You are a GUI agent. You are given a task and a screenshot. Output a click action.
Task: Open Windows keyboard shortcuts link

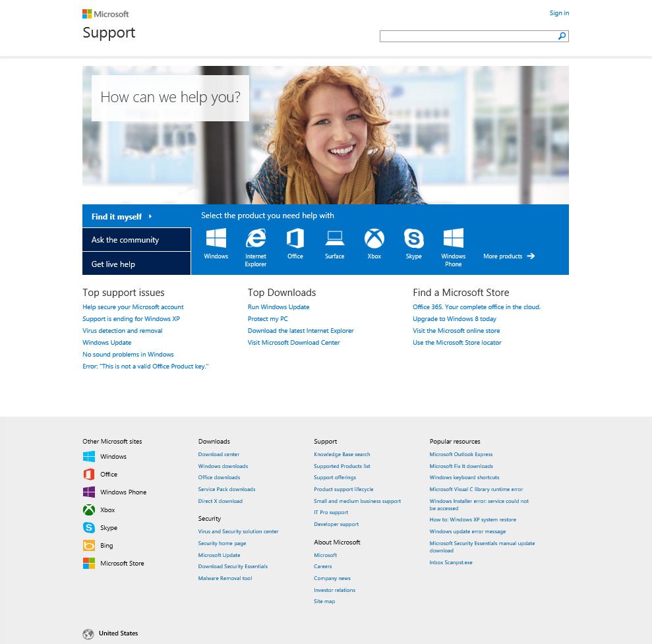point(465,477)
